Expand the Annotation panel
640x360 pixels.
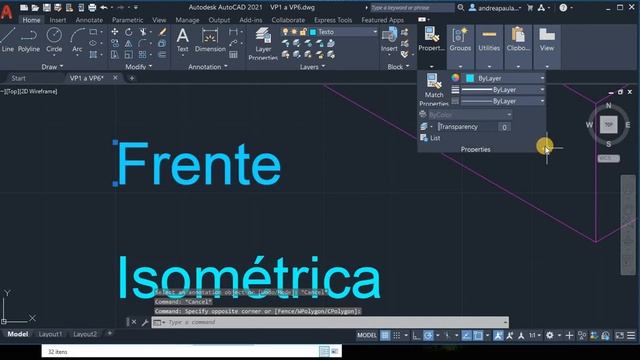click(x=208, y=67)
